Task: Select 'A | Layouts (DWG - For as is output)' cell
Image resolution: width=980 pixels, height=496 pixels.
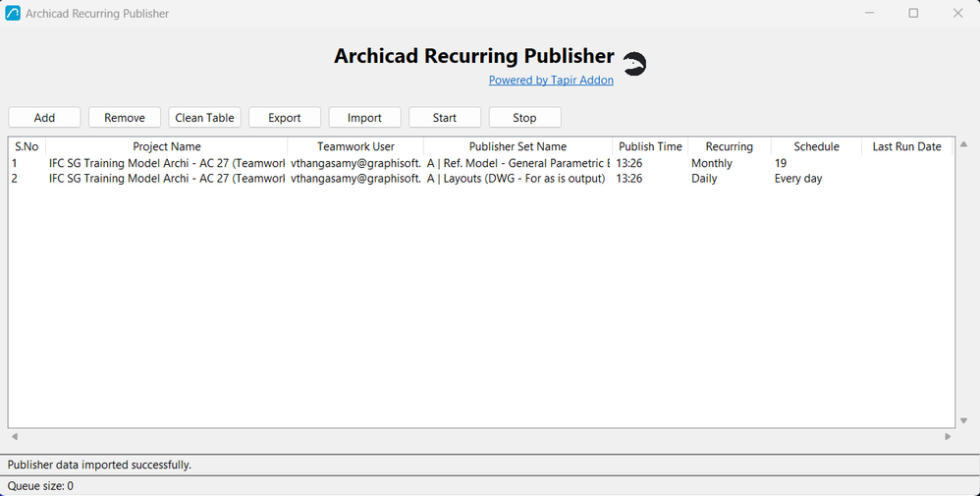Action: coord(518,178)
